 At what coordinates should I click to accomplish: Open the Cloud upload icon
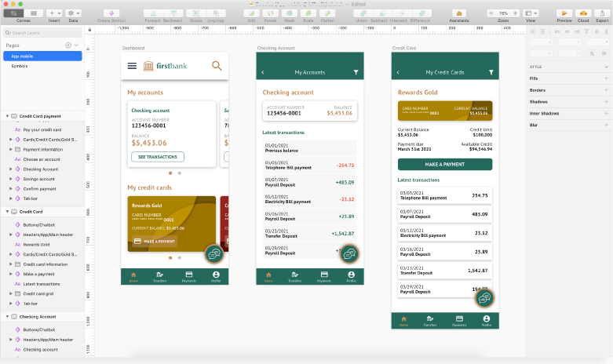[x=583, y=13]
